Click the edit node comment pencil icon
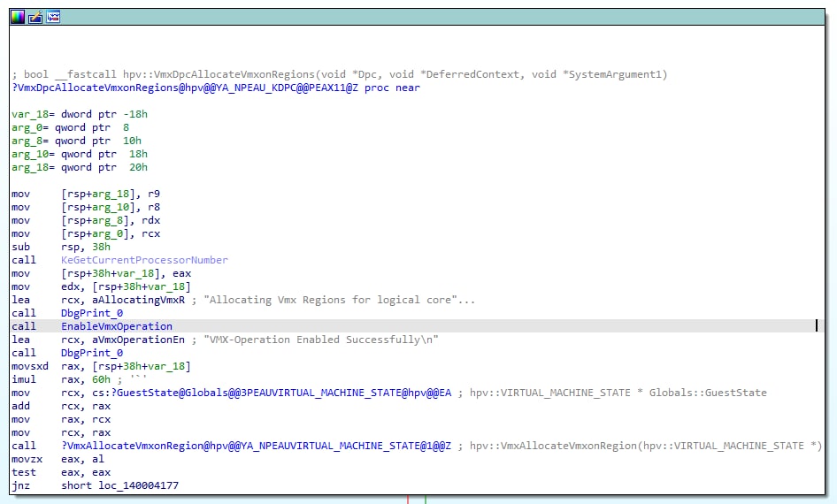The width and height of the screenshot is (837, 504). [35, 17]
